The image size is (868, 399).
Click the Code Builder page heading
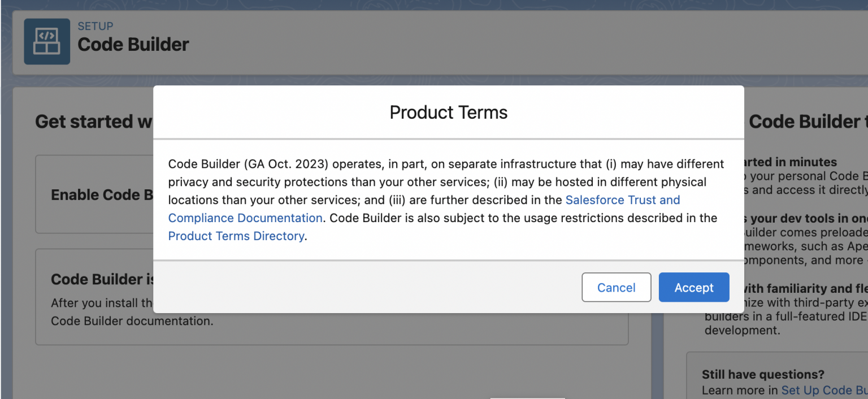133,44
